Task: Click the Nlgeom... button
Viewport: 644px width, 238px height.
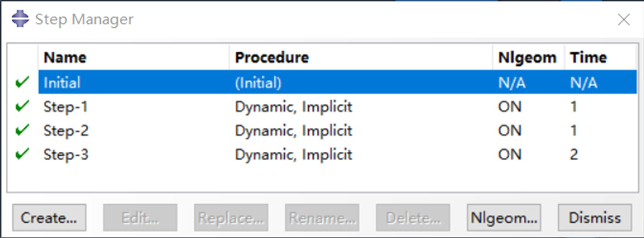Action: [x=504, y=218]
